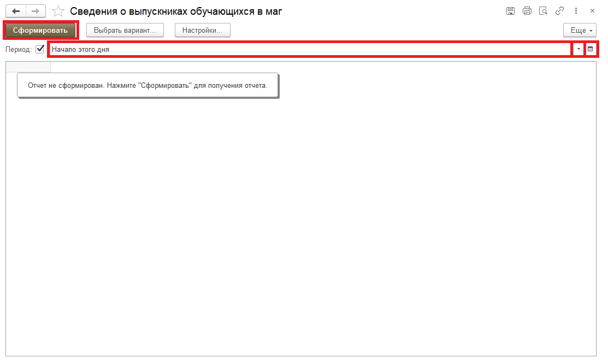608x364 pixels.
Task: Select top-left cell of report spreadsheet
Action: tap(28, 67)
